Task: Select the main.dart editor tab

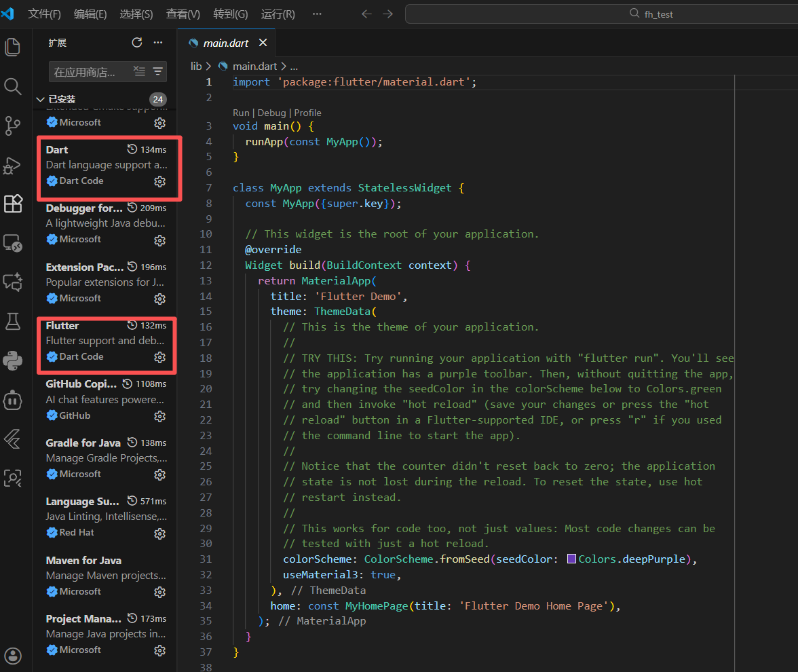Action: [x=226, y=43]
